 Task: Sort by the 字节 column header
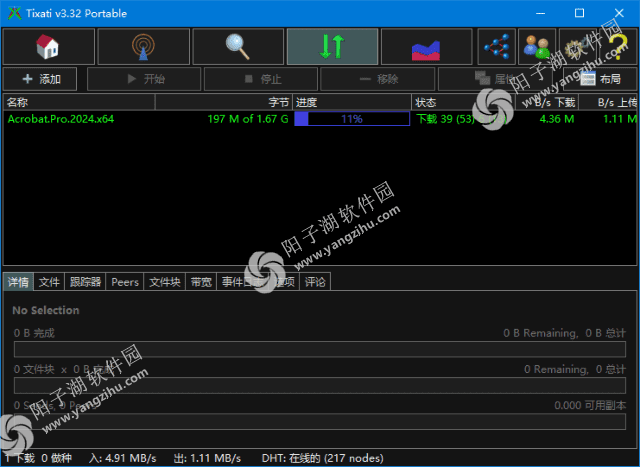point(224,102)
